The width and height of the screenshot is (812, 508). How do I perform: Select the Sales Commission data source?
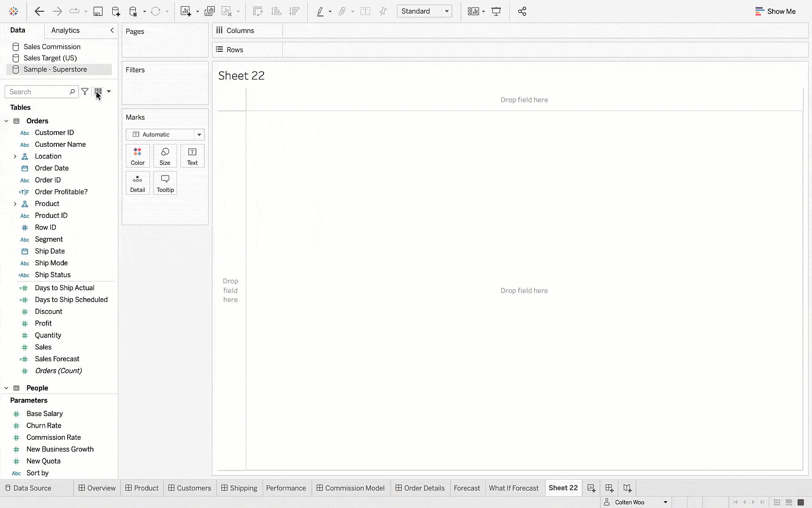(x=52, y=47)
